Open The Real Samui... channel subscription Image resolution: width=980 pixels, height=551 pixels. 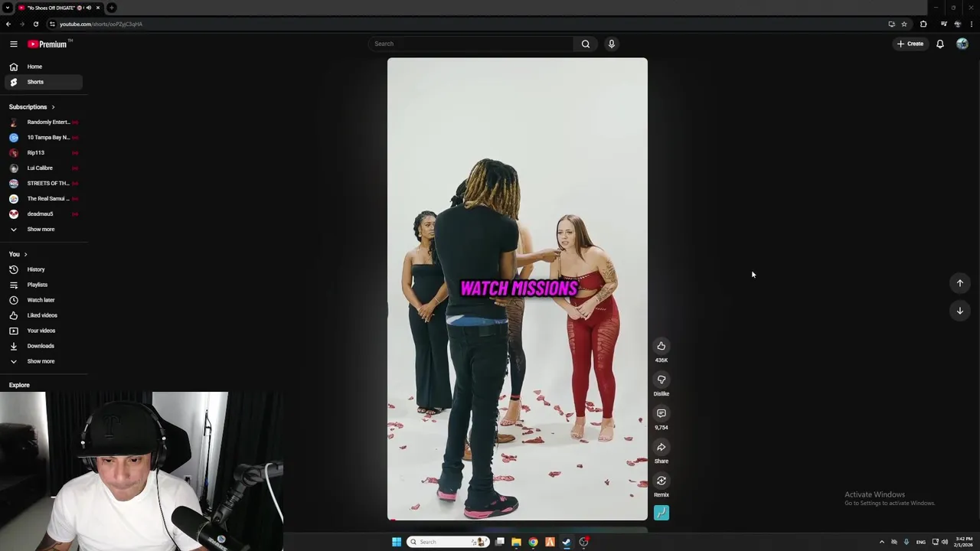click(44, 199)
